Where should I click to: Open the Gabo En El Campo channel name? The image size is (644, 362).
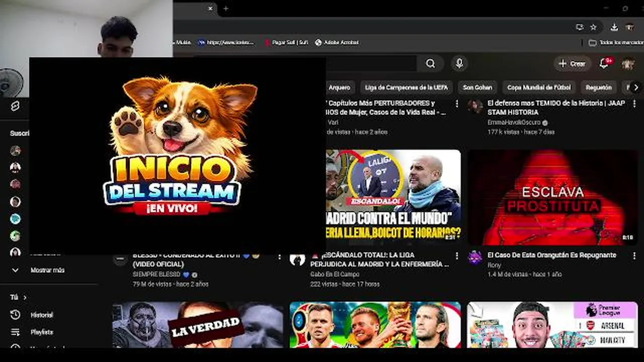click(336, 275)
